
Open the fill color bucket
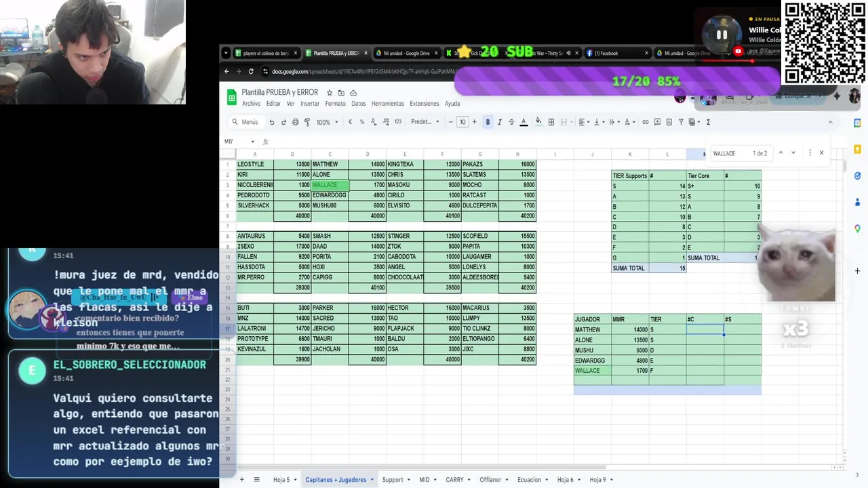pyautogui.click(x=538, y=122)
